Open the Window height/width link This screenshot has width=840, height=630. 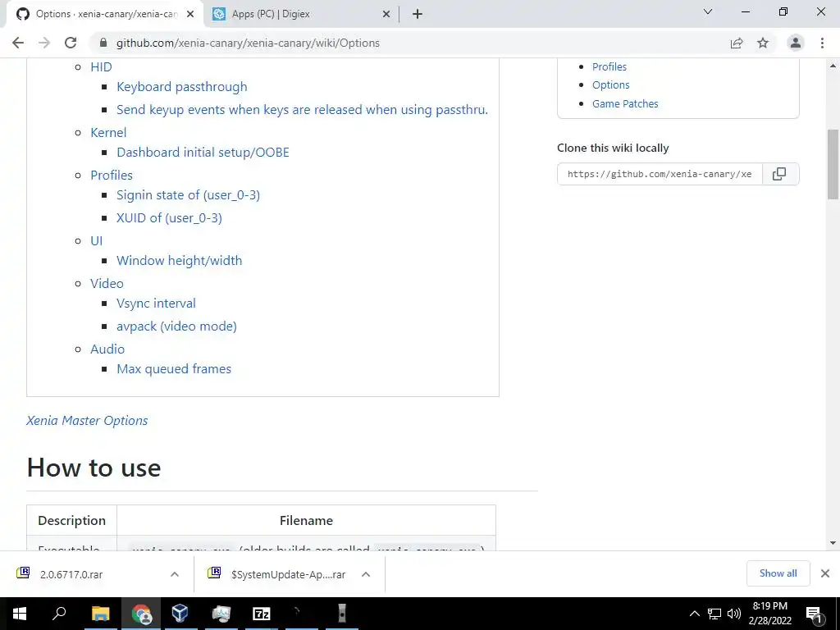coord(179,260)
